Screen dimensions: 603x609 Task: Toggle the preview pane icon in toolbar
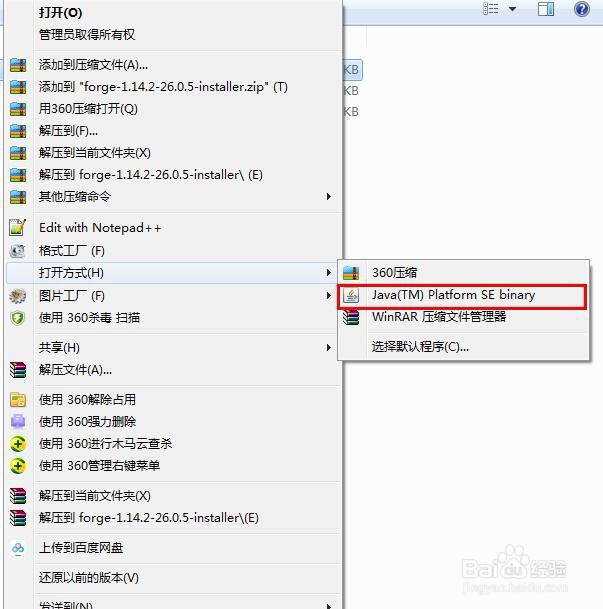tap(546, 9)
